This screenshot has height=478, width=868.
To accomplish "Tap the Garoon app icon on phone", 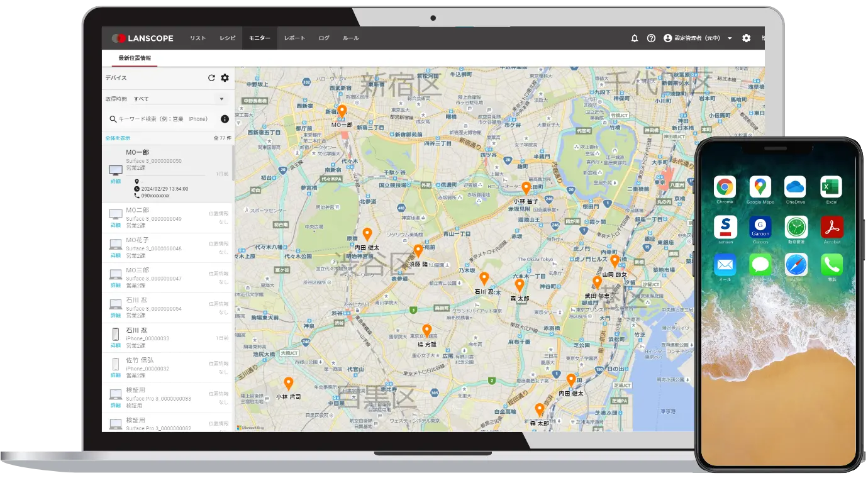I will point(760,227).
